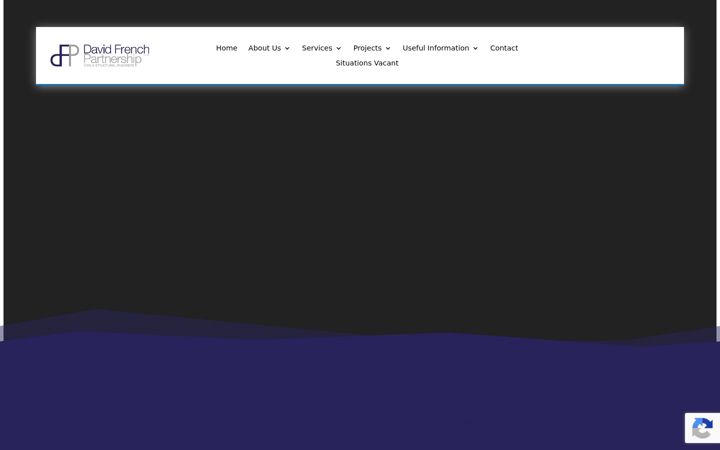This screenshot has width=720, height=450.
Task: Go to the Home page
Action: 226,48
